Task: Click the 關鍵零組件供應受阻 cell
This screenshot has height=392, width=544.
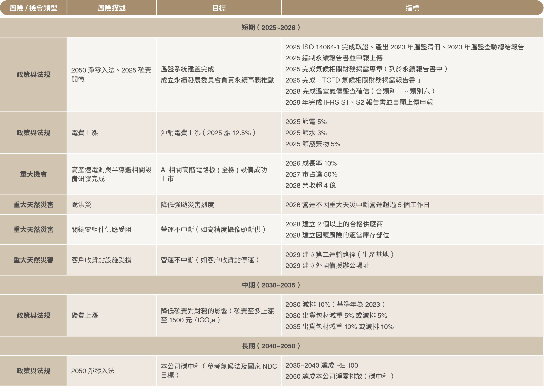Action: click(101, 230)
